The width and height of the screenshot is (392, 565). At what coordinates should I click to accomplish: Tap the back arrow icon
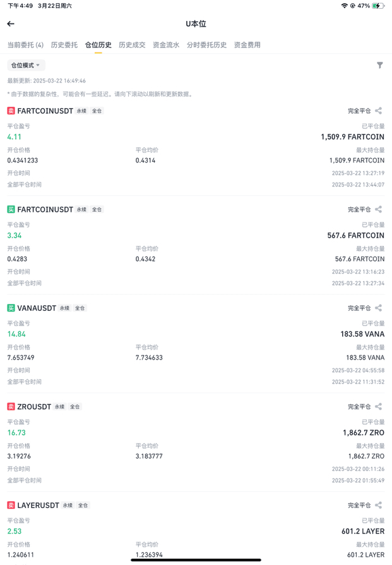11,24
